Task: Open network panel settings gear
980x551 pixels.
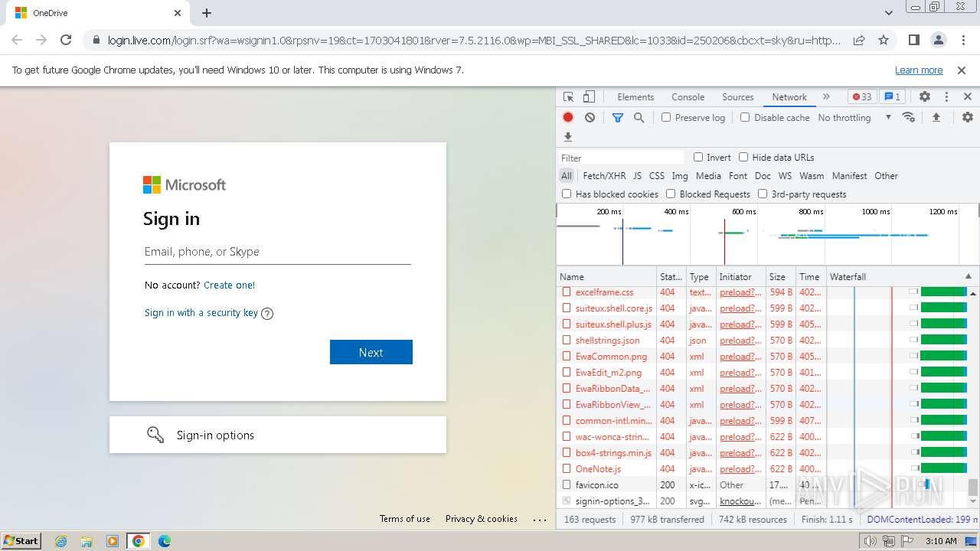Action: [x=968, y=117]
